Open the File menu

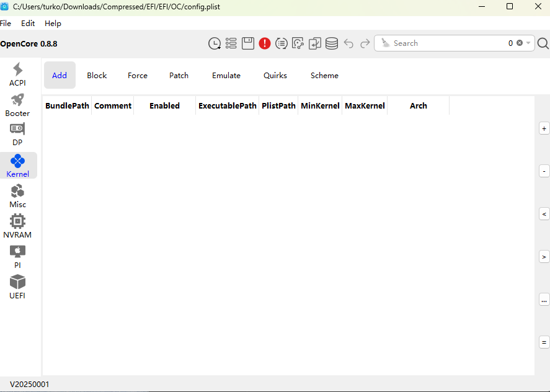point(6,23)
